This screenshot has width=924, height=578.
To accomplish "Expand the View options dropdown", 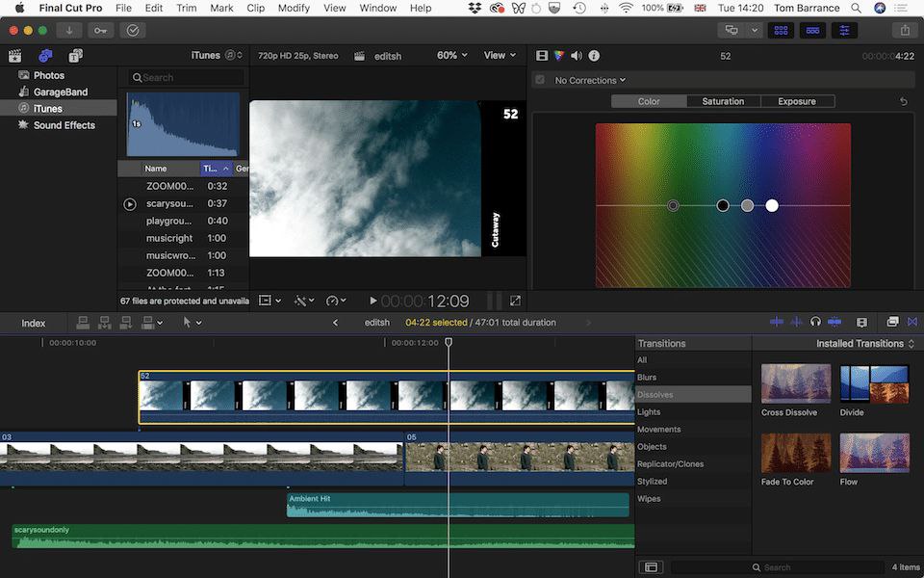I will click(500, 56).
